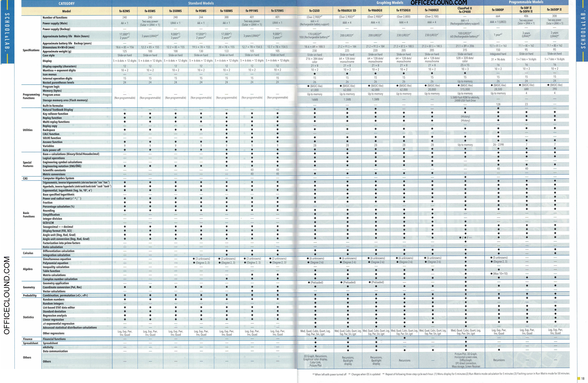Viewport: 588px width, 383px height.
Task: Select the fx-3650P II model header
Action: (554, 10)
